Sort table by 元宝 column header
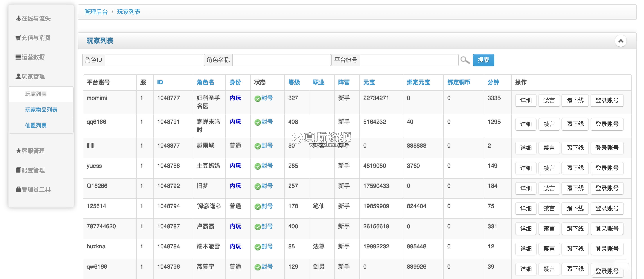The height and width of the screenshot is (279, 644). point(369,82)
